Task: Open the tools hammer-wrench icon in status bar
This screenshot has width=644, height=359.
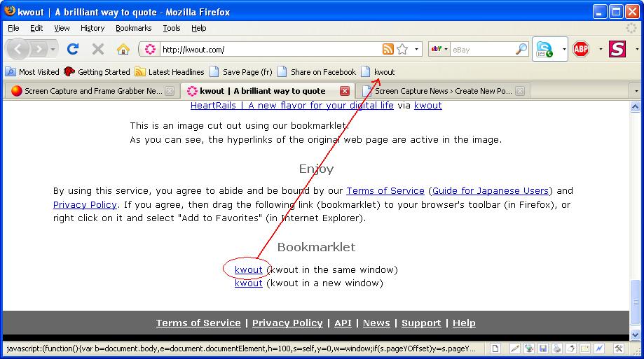Action: point(619,349)
